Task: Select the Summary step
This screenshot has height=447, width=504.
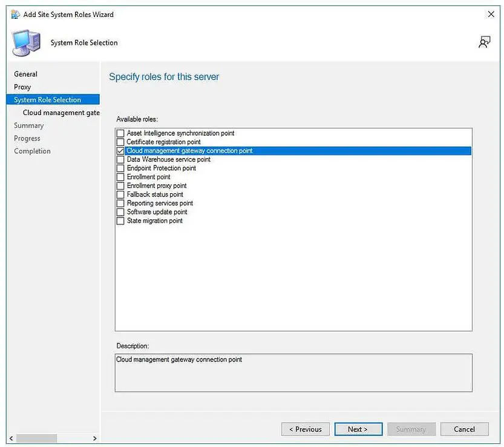Action: (28, 125)
